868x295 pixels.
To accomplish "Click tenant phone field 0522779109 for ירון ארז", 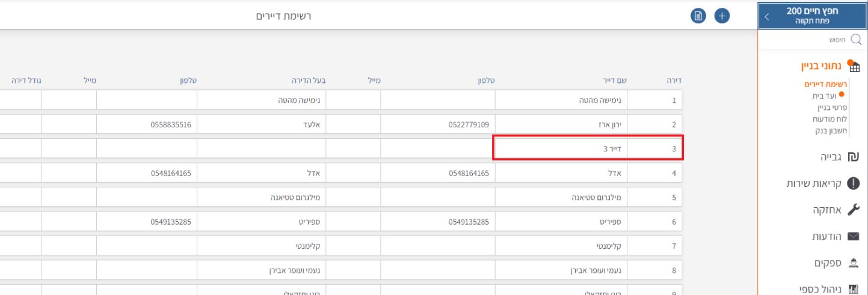I will pyautogui.click(x=437, y=125).
